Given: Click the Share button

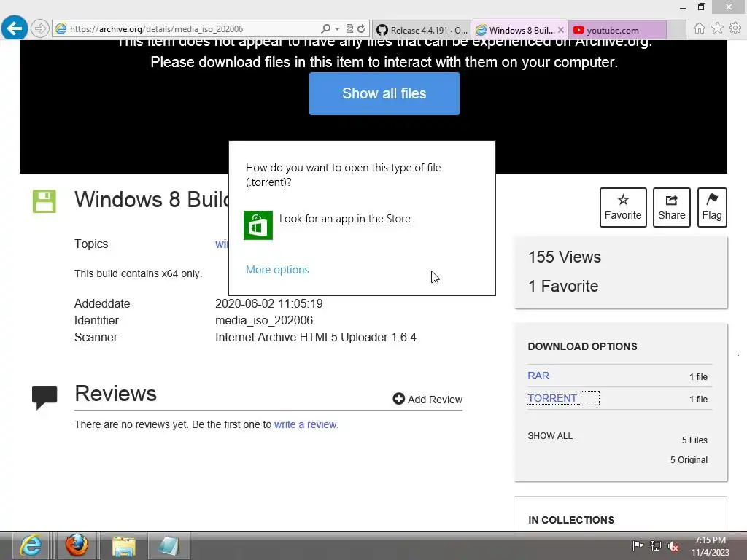Looking at the screenshot, I should (671, 207).
